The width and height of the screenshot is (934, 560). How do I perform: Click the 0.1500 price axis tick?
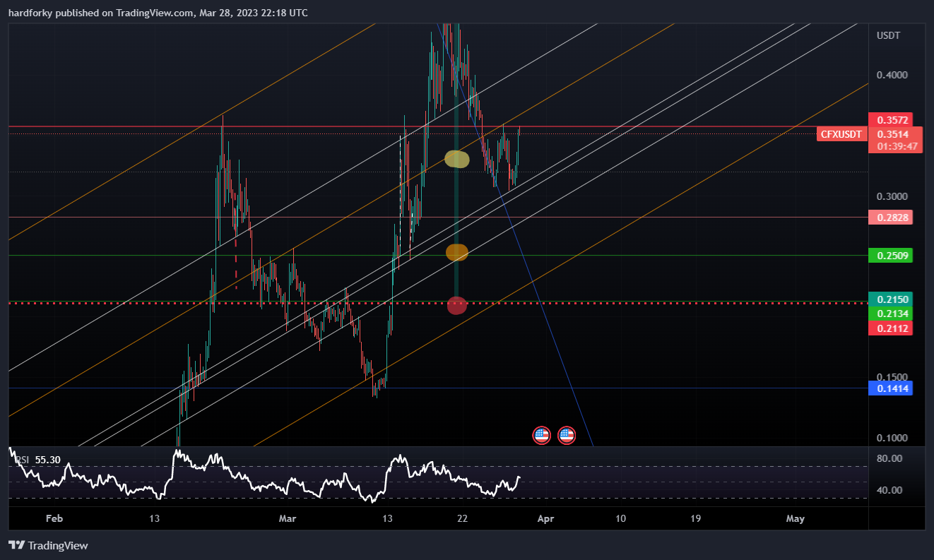[x=892, y=377]
